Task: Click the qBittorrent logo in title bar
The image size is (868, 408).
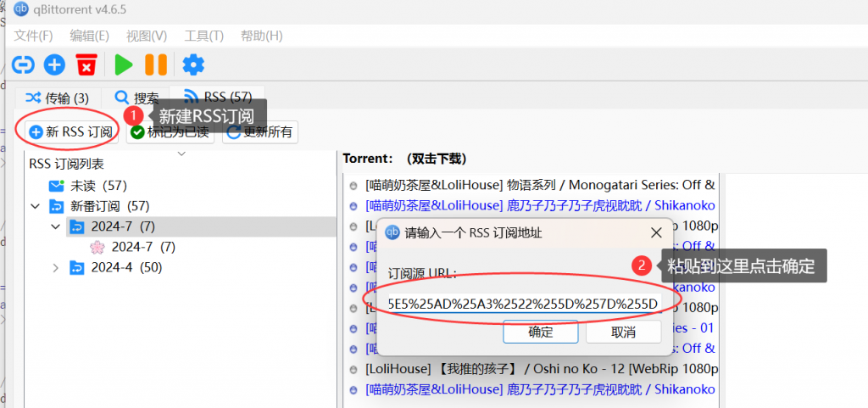Action: coord(21,8)
